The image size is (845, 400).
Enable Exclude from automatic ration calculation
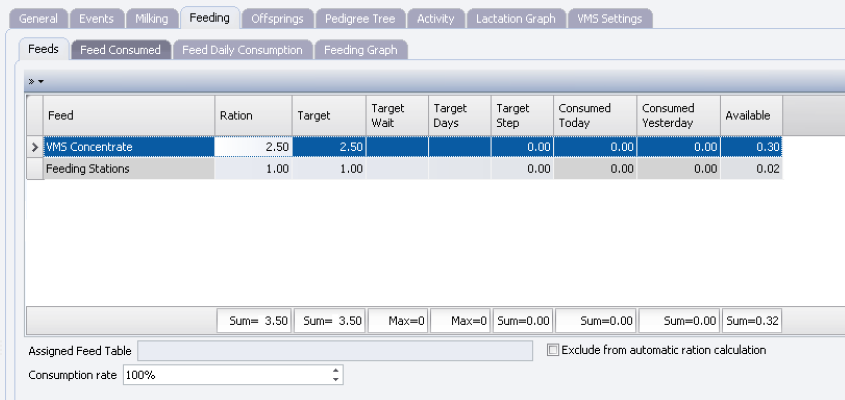[x=554, y=350]
